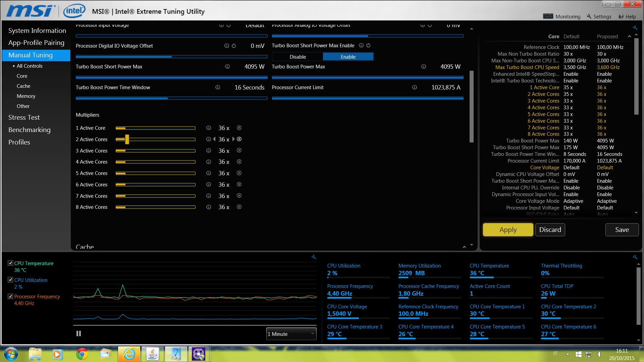Screen dimensions: 644x362
Task: Click the Turbo Boost Power Time Window slider
Action: click(172, 98)
